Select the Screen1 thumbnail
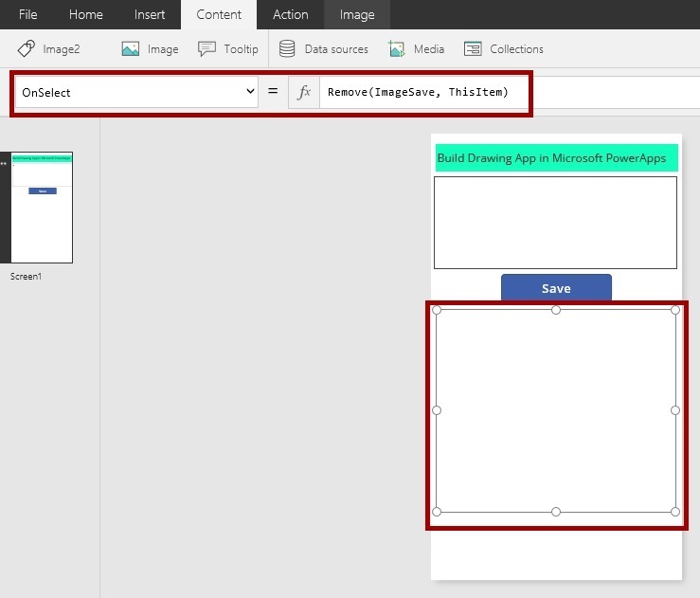This screenshot has height=598, width=700. click(x=42, y=208)
